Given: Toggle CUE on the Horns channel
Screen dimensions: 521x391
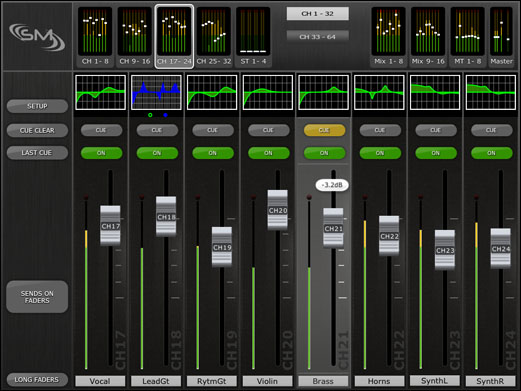Looking at the screenshot, I should [x=380, y=130].
